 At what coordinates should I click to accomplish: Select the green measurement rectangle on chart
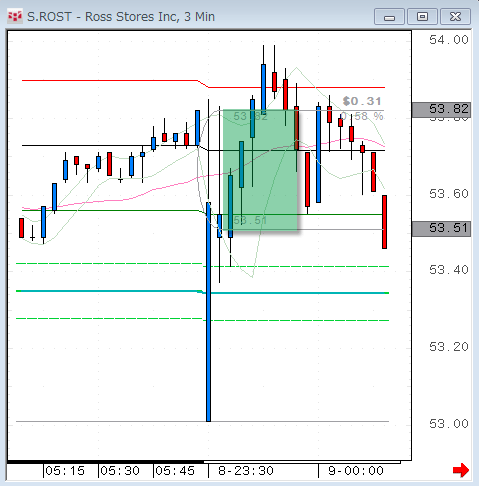pos(260,170)
